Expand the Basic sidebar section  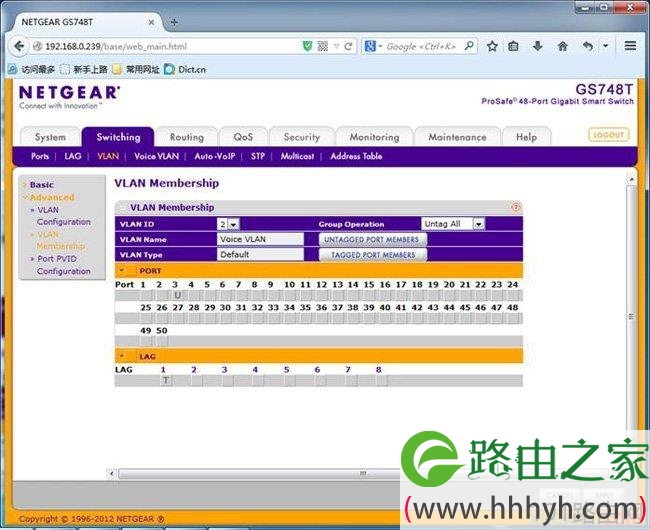tap(41, 185)
